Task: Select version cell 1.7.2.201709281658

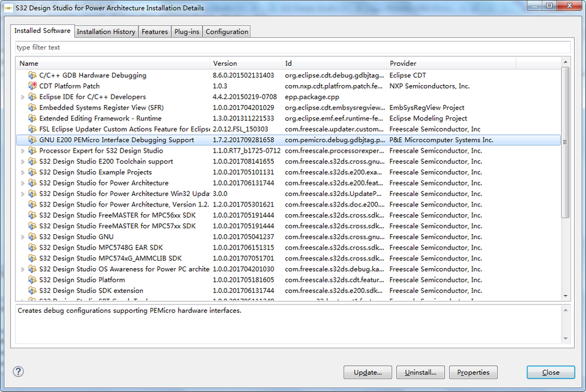Action: (243, 140)
